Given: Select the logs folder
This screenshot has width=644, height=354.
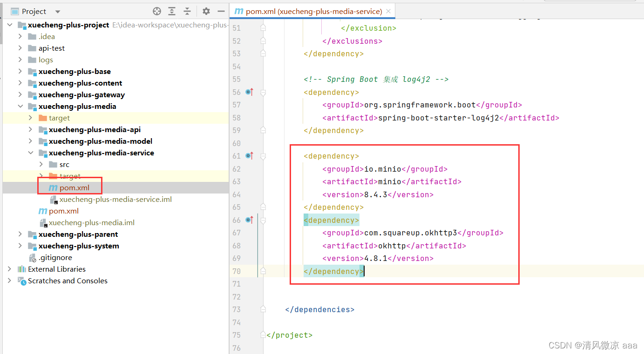Looking at the screenshot, I should click(46, 60).
